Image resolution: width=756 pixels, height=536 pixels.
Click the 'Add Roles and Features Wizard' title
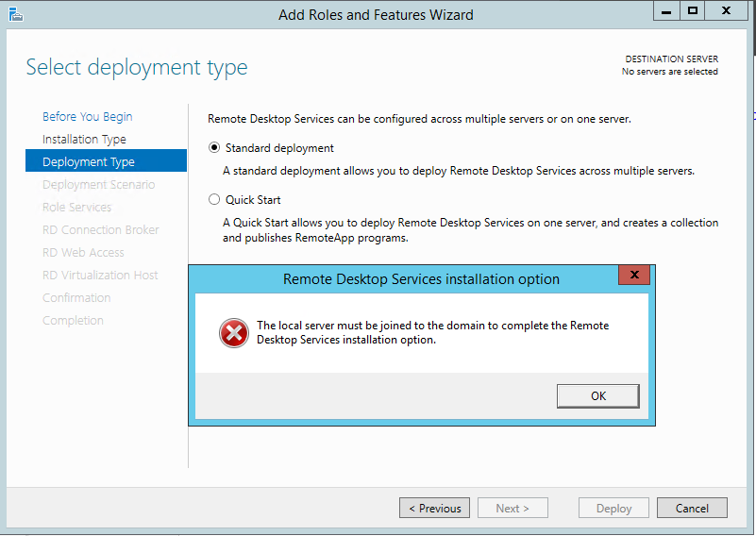[376, 15]
